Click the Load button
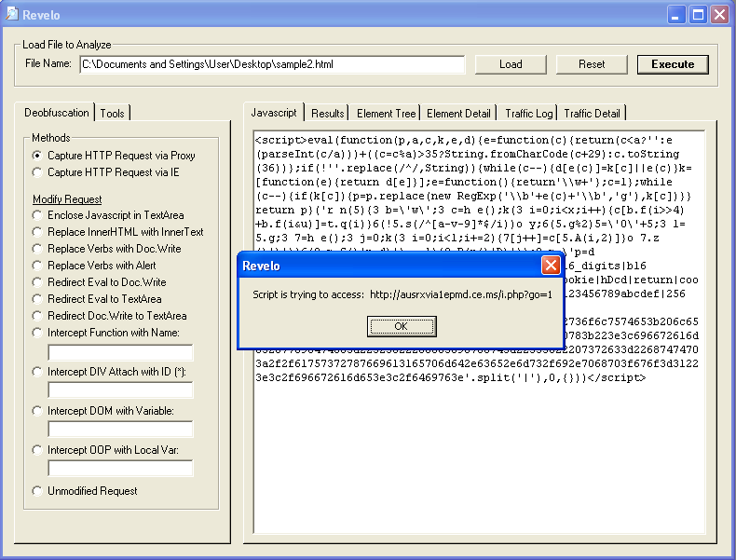 click(511, 64)
